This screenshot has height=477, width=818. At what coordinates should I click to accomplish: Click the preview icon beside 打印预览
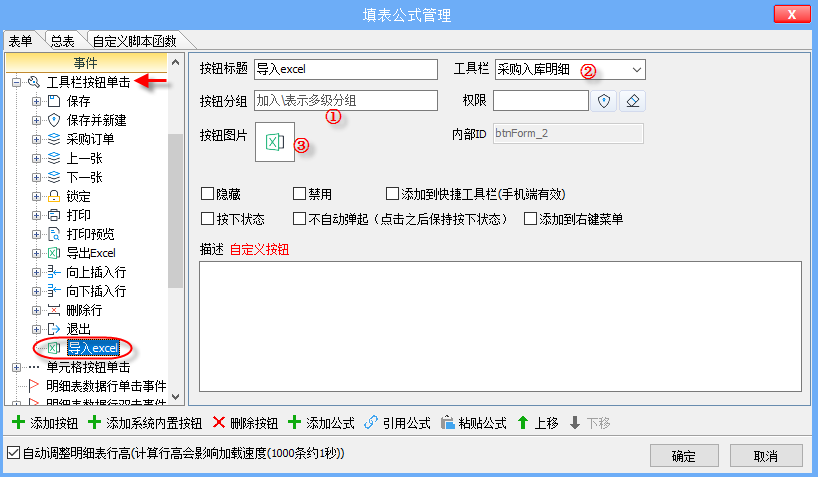click(54, 234)
